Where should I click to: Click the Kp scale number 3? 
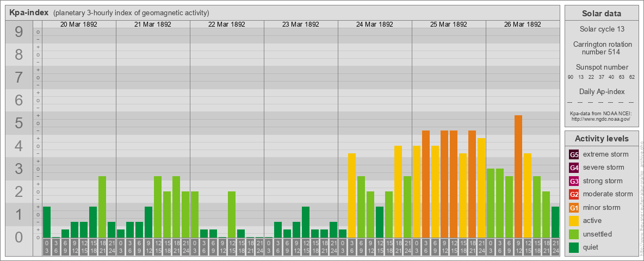(18, 169)
